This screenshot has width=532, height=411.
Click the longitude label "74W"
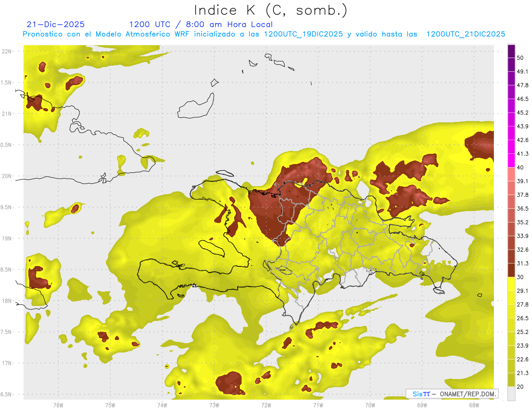point(162,405)
